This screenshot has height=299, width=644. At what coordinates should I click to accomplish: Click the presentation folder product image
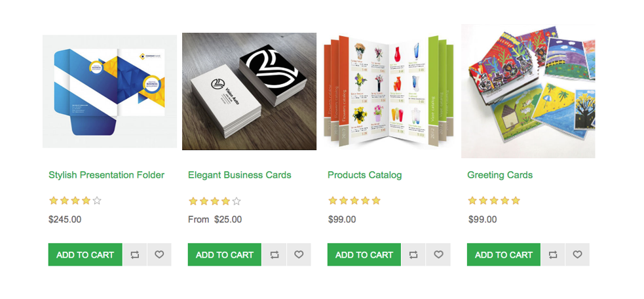pos(109,91)
